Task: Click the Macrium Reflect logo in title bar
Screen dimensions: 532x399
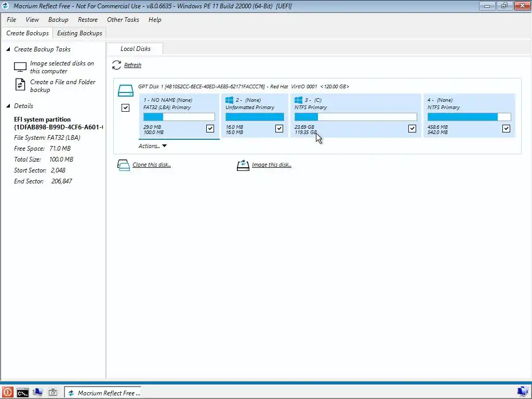Action: pyautogui.click(x=5, y=6)
